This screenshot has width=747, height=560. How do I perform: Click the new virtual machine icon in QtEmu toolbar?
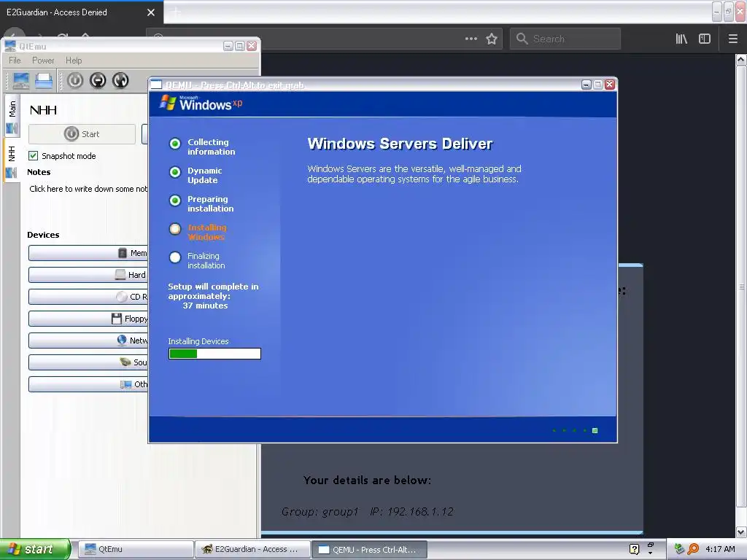[x=21, y=80]
